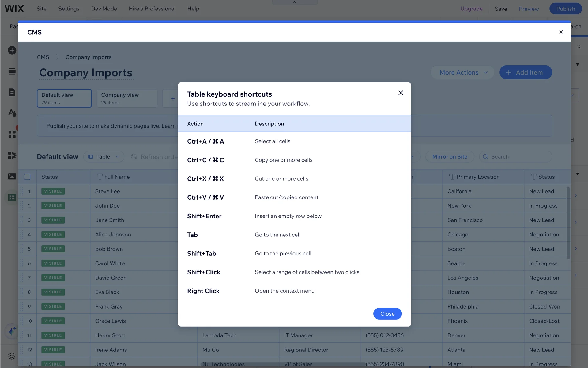The width and height of the screenshot is (588, 368).
Task: Open the CMS table icon in sidebar
Action: coord(12,197)
